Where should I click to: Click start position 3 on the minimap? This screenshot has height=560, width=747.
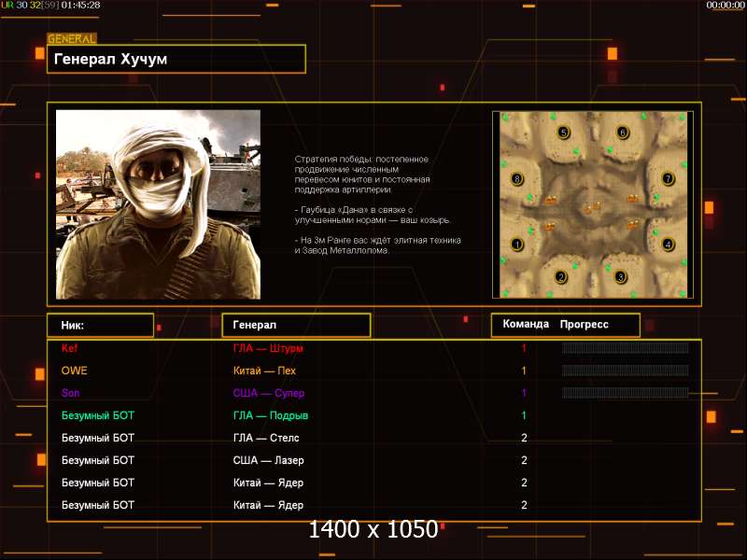[x=620, y=276]
